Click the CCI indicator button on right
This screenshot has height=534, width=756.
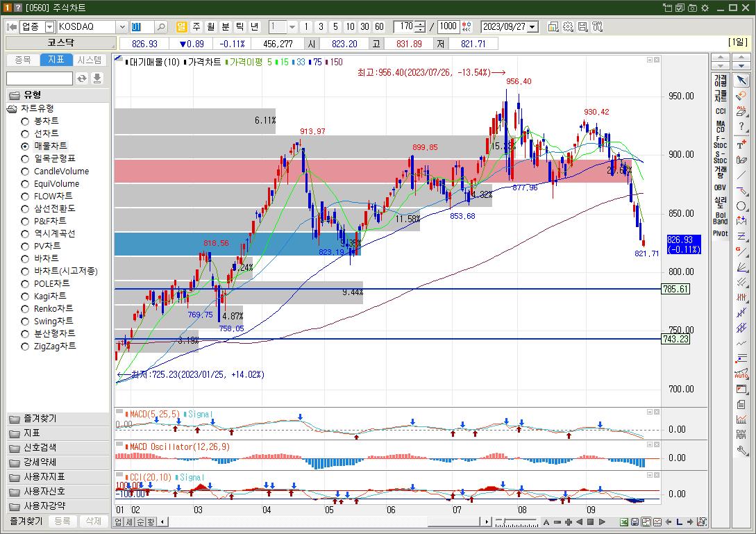click(721, 111)
